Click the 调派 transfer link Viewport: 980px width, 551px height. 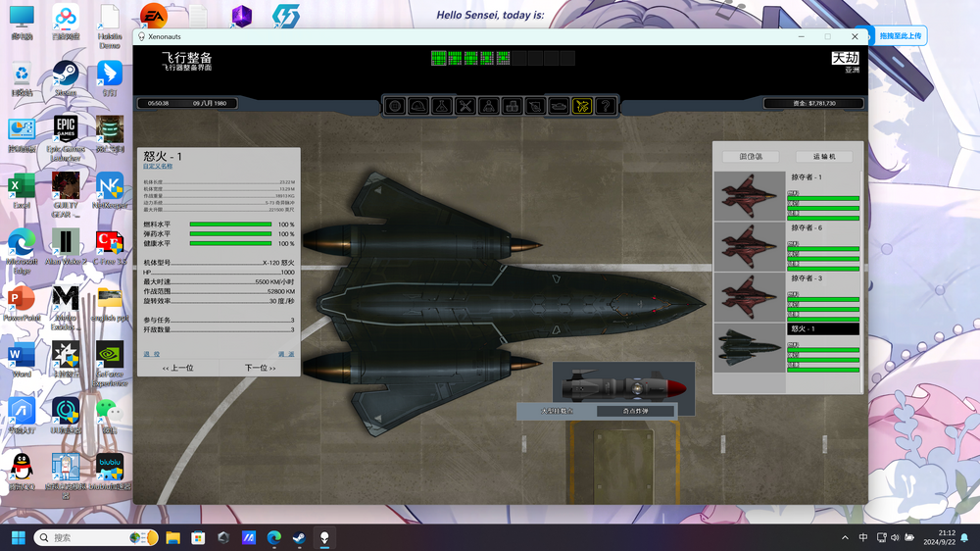pos(285,354)
